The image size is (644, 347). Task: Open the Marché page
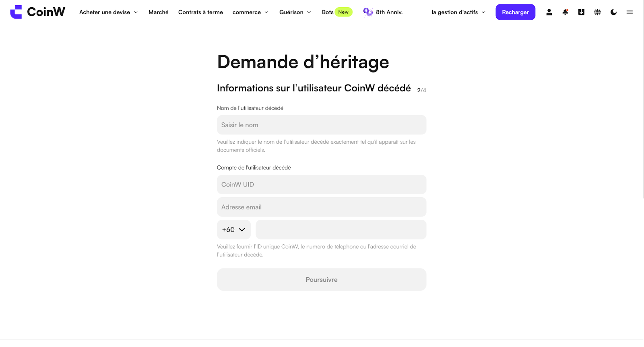[x=159, y=12]
